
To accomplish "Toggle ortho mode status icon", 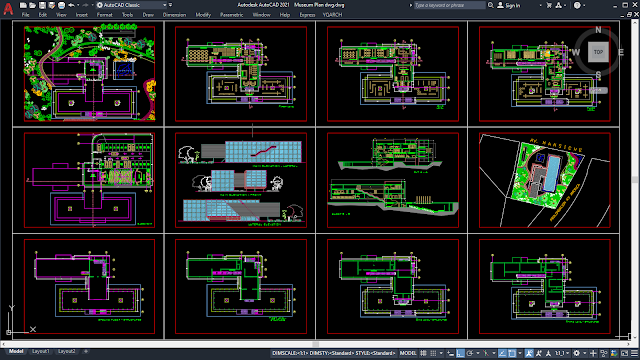I will (x=460, y=353).
